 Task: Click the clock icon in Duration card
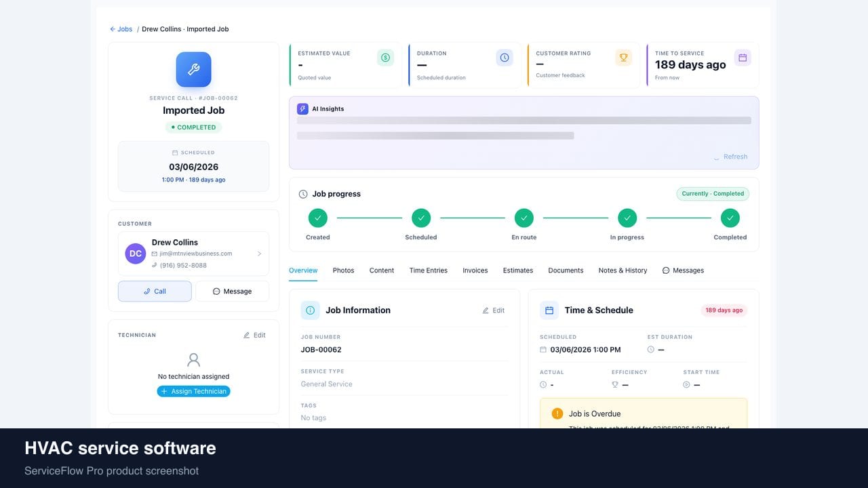click(505, 58)
